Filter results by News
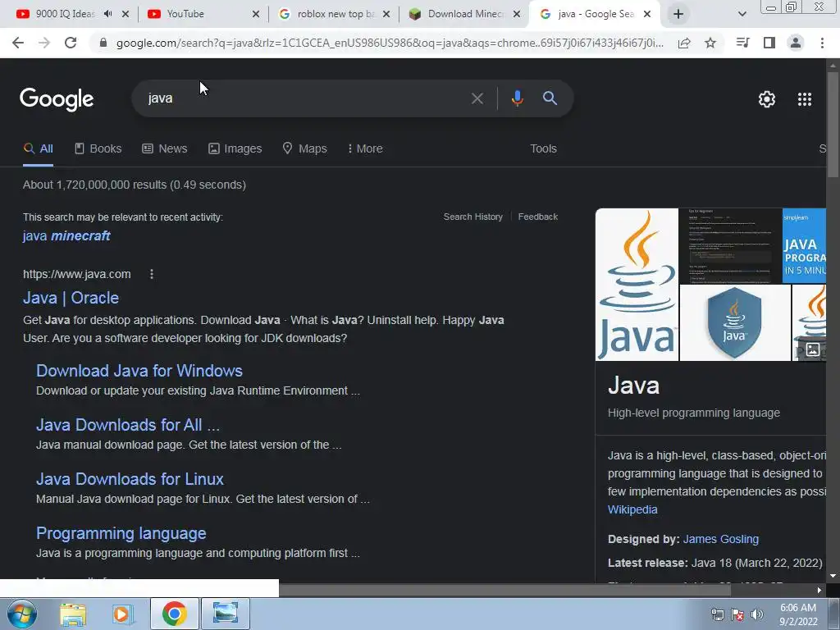Screen dimensions: 840x630 (x=164, y=149)
